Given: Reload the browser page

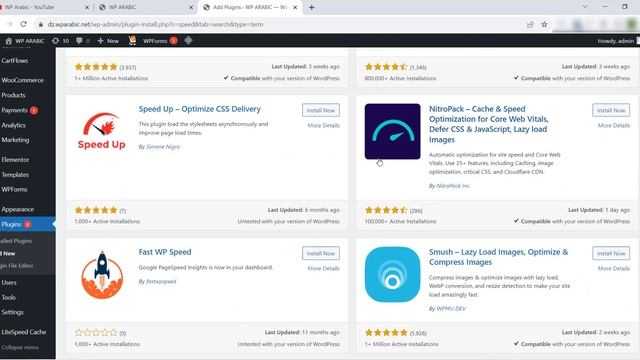Looking at the screenshot, I should tap(24, 24).
